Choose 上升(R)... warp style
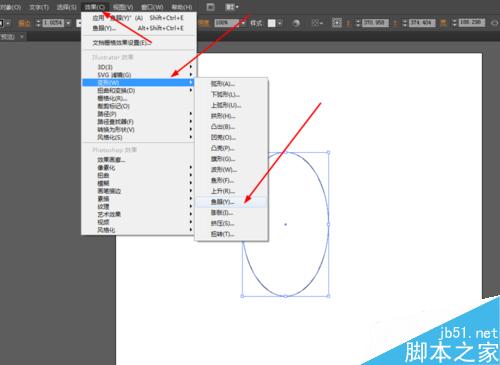 coord(231,191)
